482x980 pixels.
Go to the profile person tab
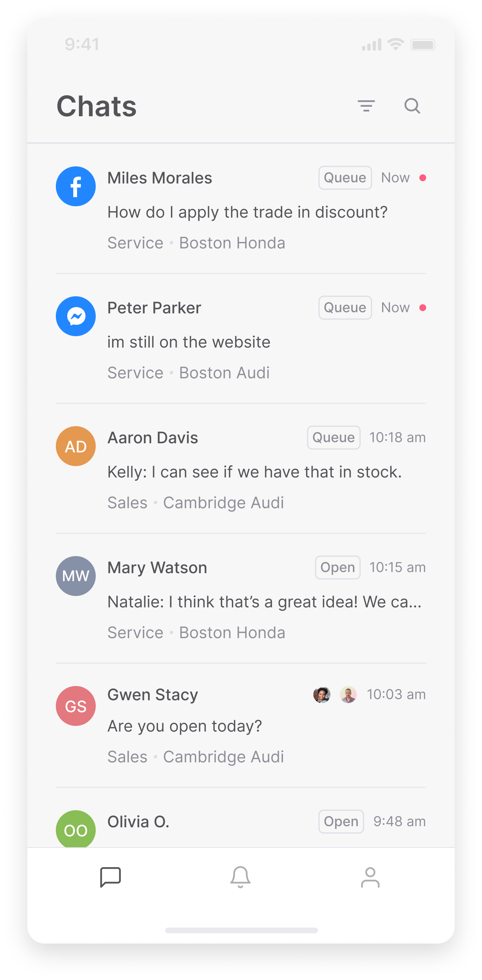(370, 877)
